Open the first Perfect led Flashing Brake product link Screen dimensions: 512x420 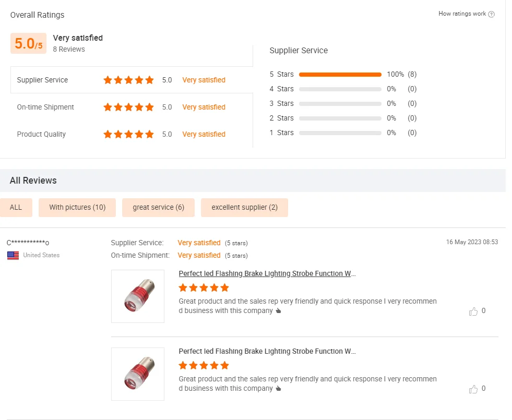pos(267,273)
